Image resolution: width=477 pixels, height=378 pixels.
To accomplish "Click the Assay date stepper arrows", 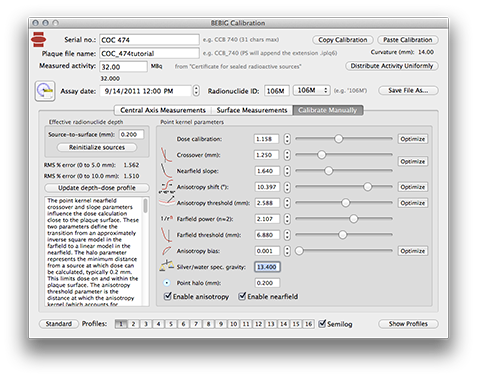I will [x=196, y=91].
